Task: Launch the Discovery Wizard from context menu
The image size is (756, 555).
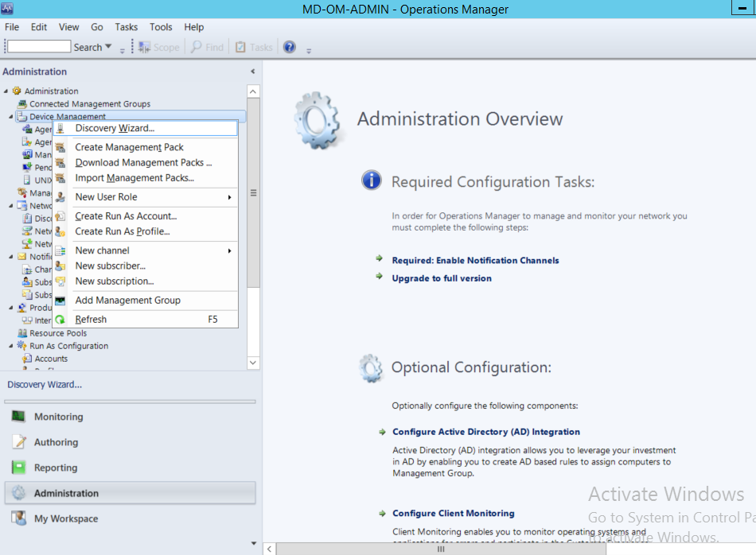Action: tap(115, 128)
